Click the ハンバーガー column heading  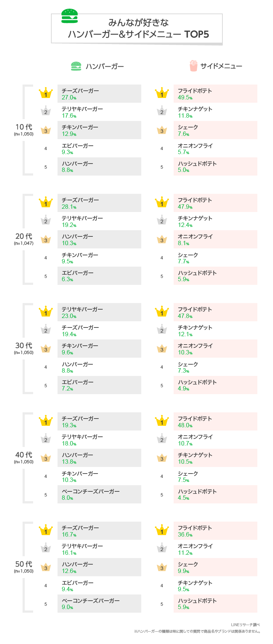[105, 66]
